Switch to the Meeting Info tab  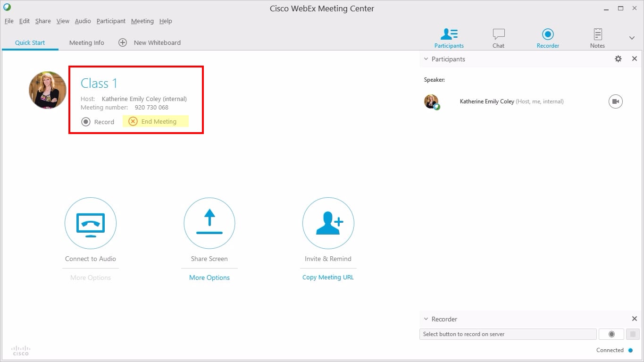[86, 42]
